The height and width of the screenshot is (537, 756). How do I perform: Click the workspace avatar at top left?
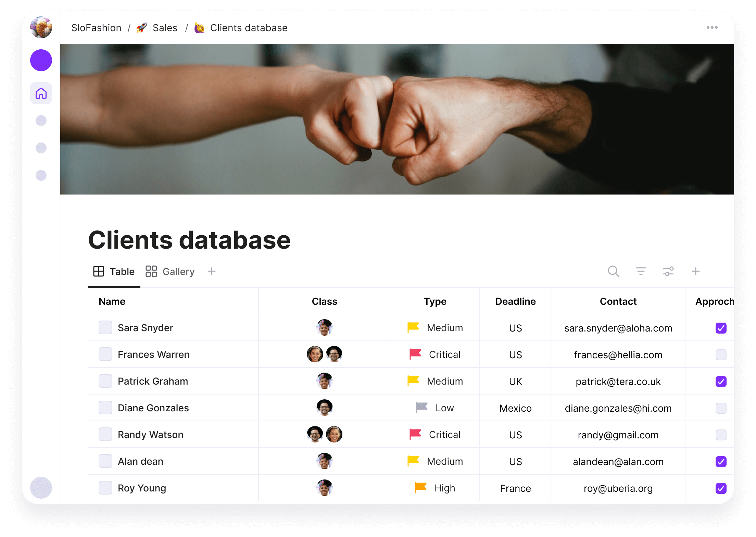41,27
